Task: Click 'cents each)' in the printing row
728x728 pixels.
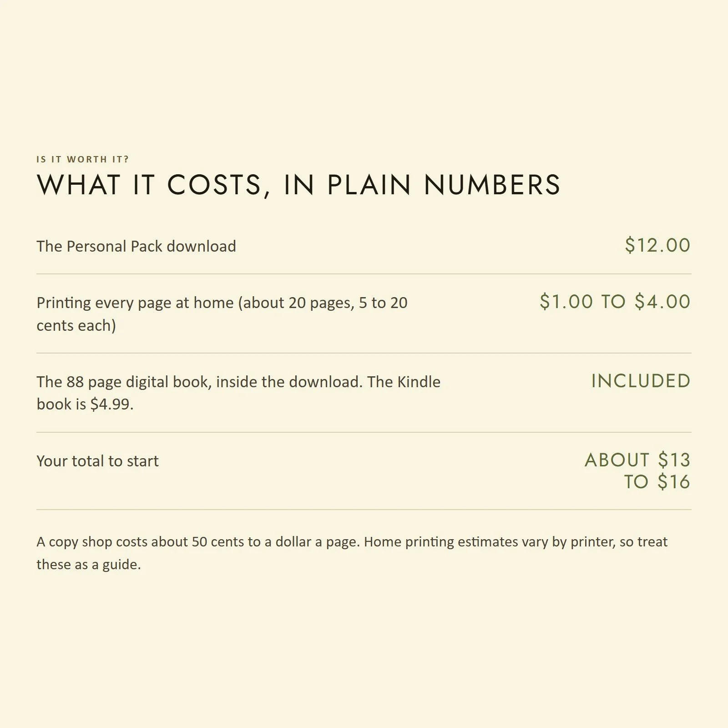Action: coord(76,326)
